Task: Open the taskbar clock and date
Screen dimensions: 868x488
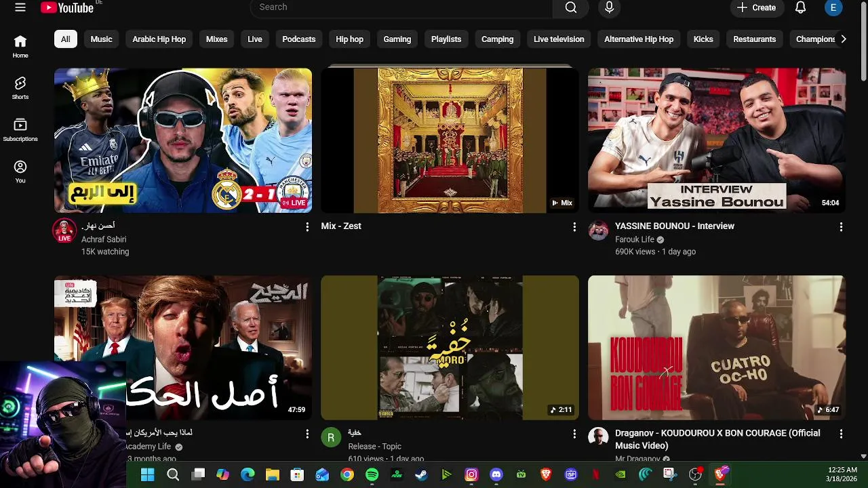Action: pos(842,474)
